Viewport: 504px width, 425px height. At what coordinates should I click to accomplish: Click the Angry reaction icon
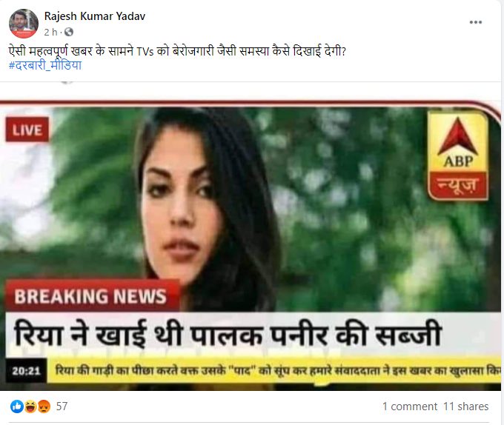click(x=44, y=406)
